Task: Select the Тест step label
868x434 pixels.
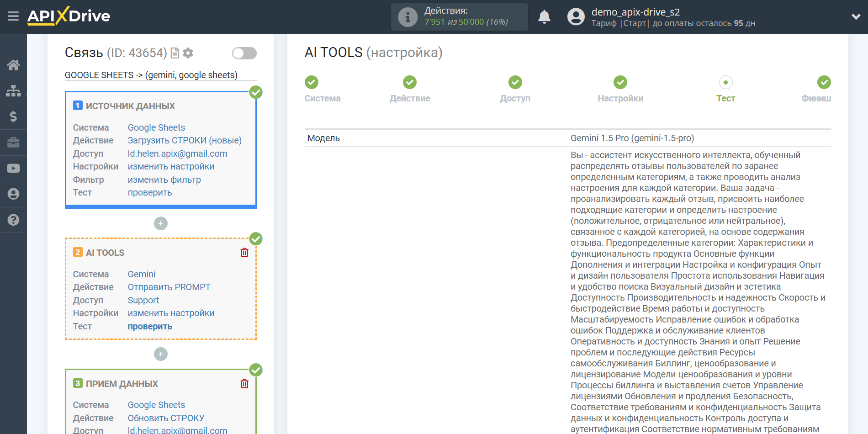Action: point(725,98)
